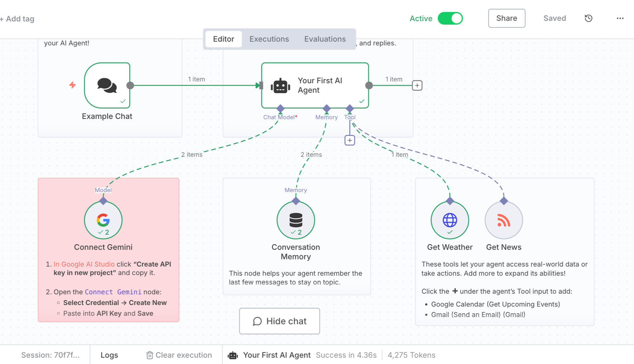Toggle the Active workflow switch off

[450, 18]
